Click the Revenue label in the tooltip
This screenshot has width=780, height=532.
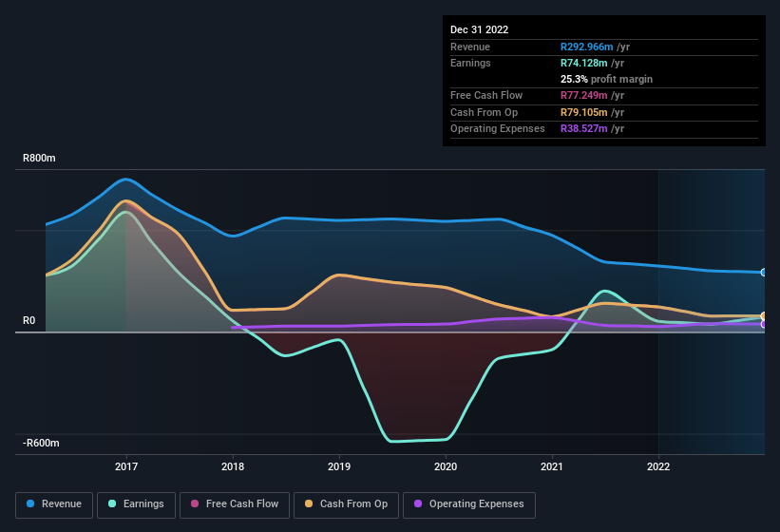pos(470,47)
